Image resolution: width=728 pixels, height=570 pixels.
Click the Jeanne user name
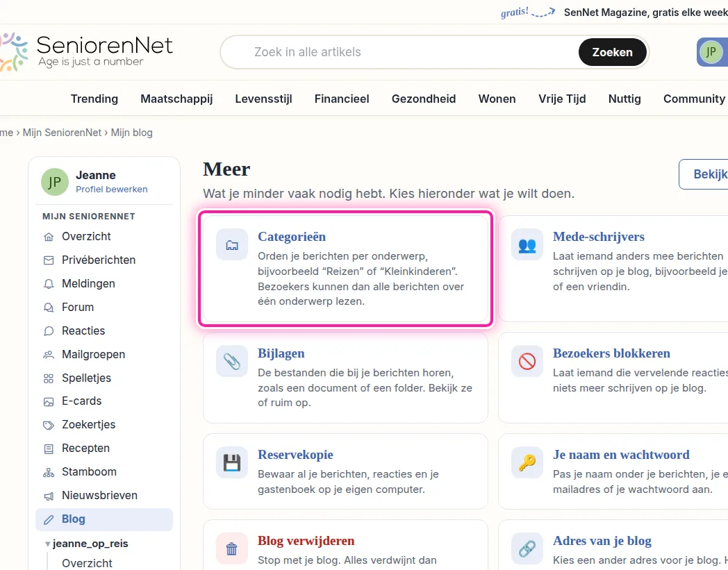[96, 176]
